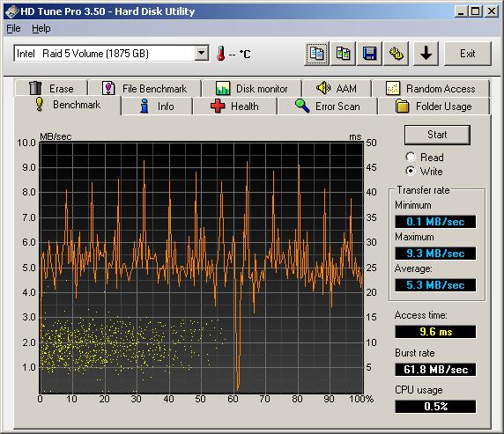This screenshot has width=504, height=434.
Task: Click the thermometer temperature icon
Action: pyautogui.click(x=220, y=54)
